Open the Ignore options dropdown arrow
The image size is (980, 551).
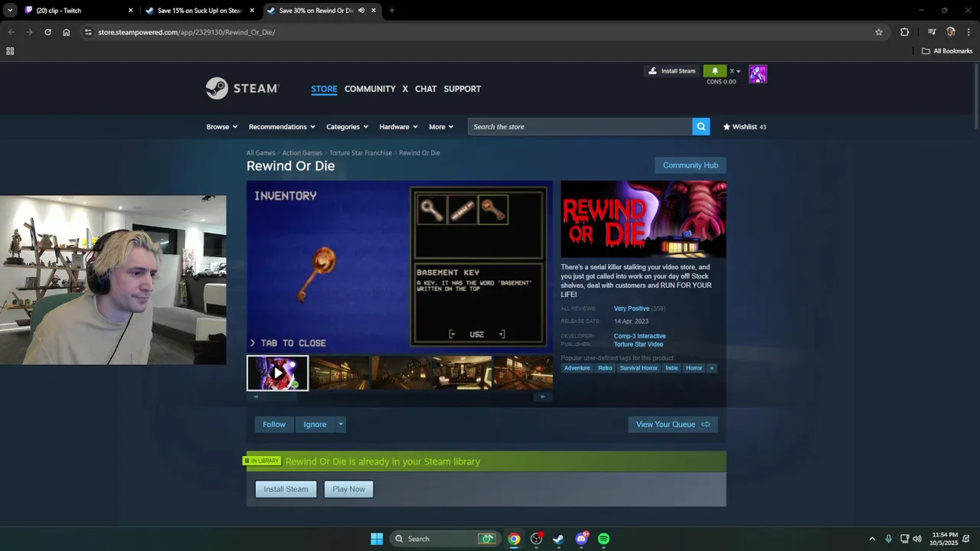(x=341, y=425)
